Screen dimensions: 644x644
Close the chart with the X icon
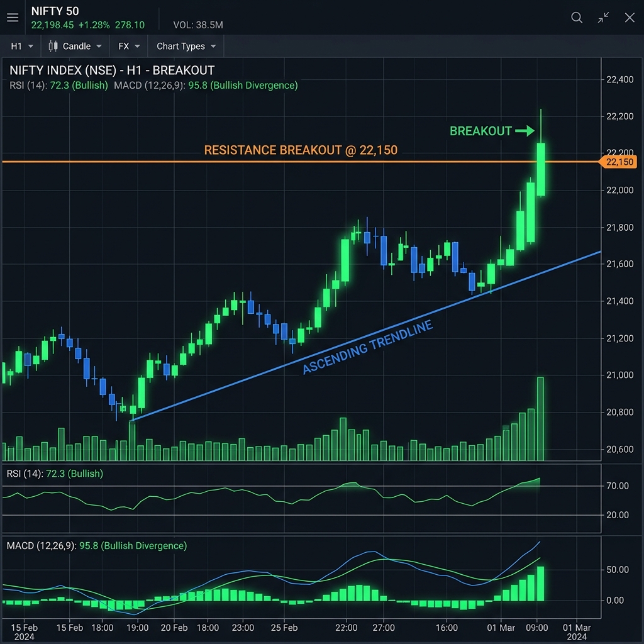coord(630,18)
